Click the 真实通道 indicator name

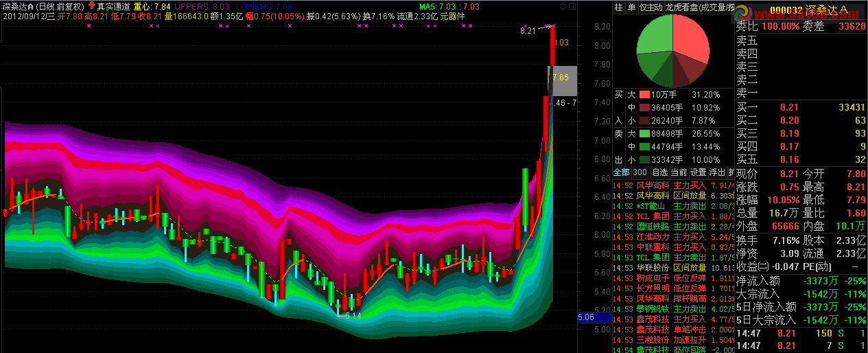(x=113, y=6)
